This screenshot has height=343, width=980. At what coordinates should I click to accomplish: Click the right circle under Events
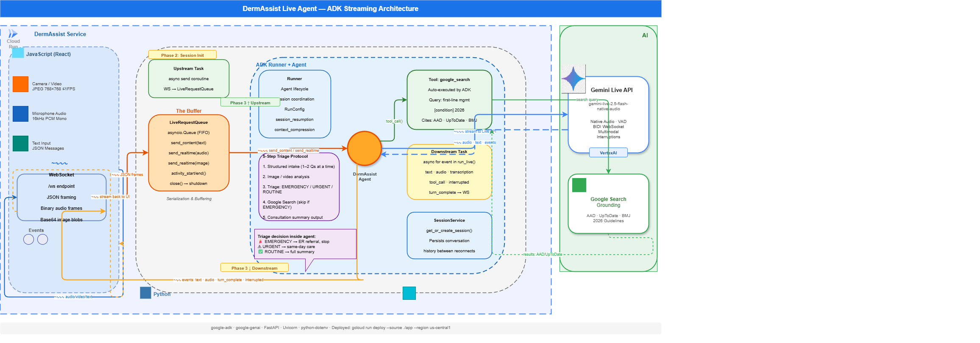[42, 240]
